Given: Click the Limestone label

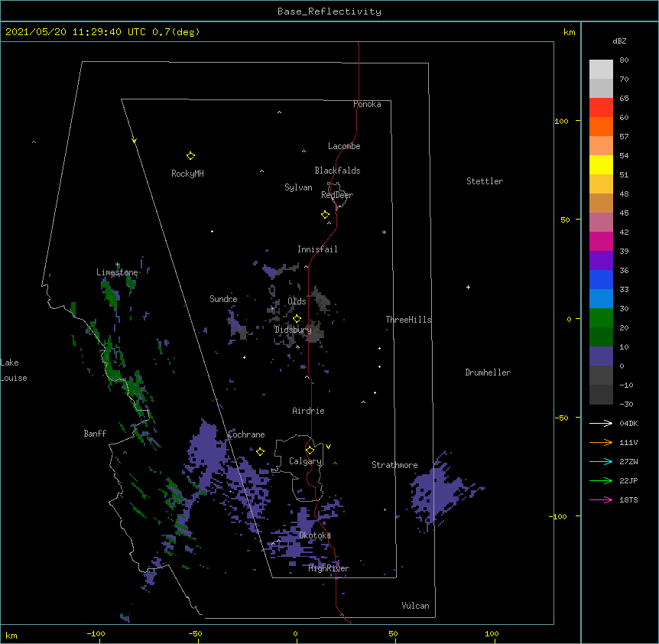Looking at the screenshot, I should click(117, 272).
